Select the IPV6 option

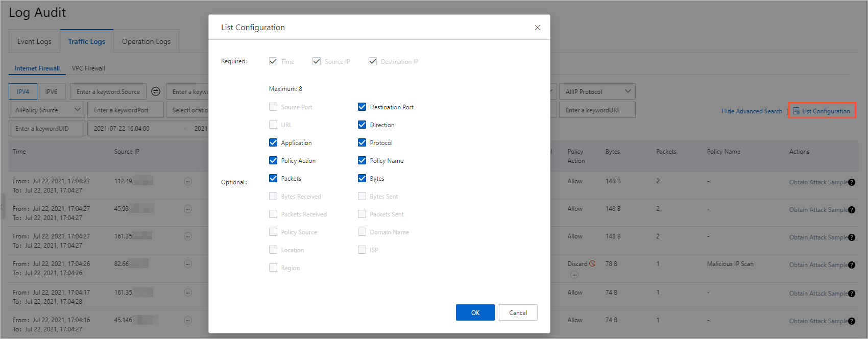pyautogui.click(x=52, y=91)
